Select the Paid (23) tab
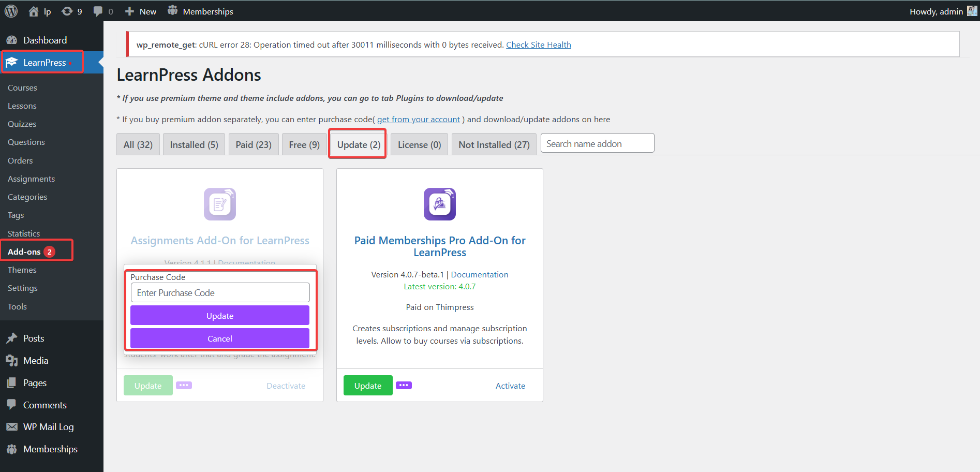980x472 pixels. 254,144
